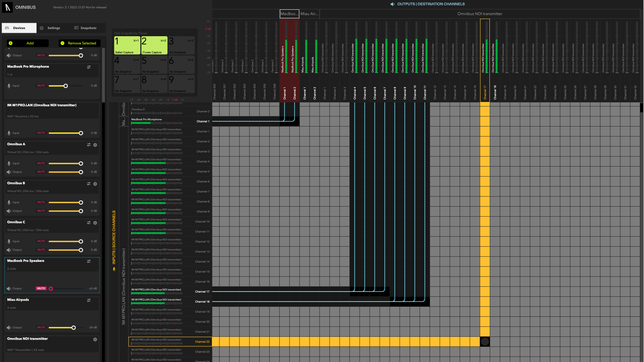Click empty hot snapshot slot 5
The width and height of the screenshot is (644, 362).
(x=154, y=65)
